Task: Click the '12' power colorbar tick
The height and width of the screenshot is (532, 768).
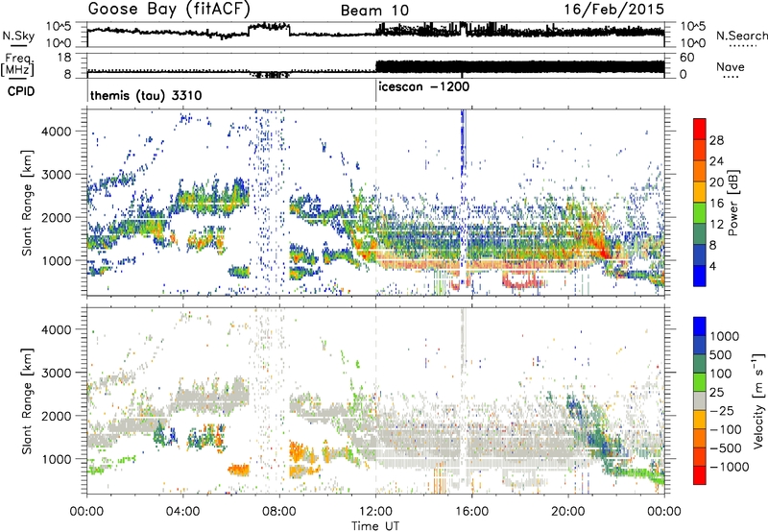Action: (715, 225)
